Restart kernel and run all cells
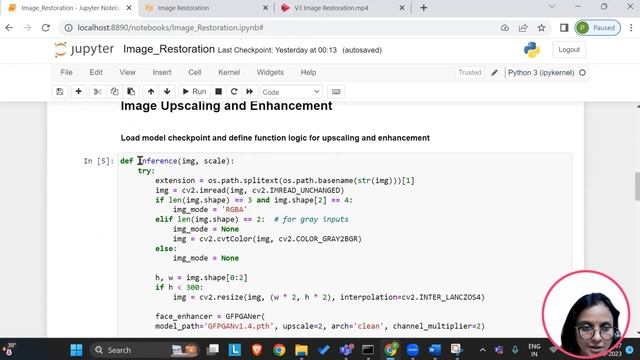Viewport: 640px width, 360px height. [x=249, y=92]
